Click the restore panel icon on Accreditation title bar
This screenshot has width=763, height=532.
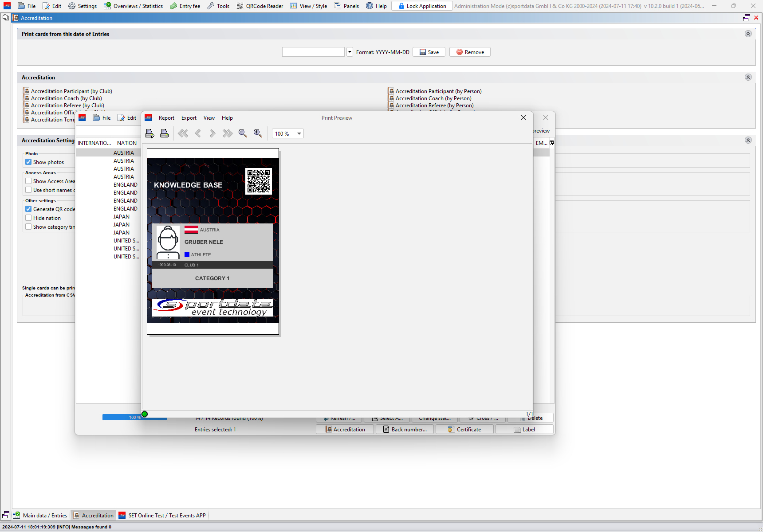pos(747,18)
